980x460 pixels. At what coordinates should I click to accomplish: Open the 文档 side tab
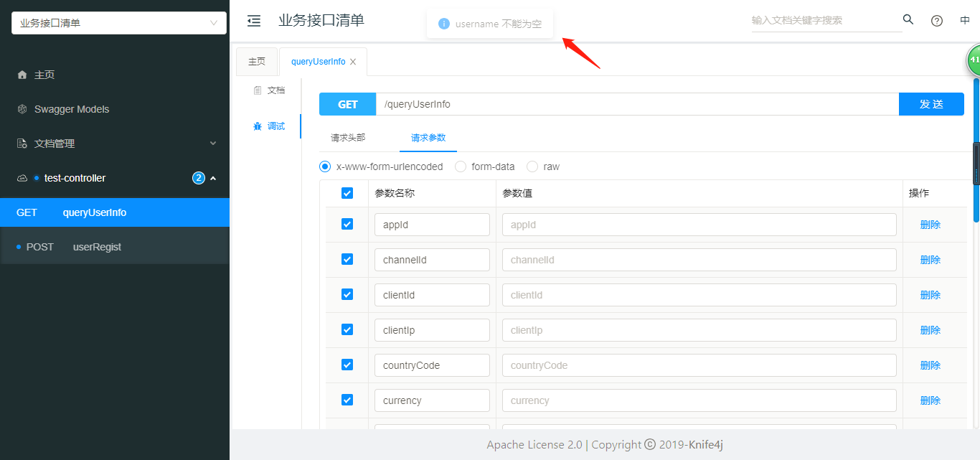tap(269, 90)
